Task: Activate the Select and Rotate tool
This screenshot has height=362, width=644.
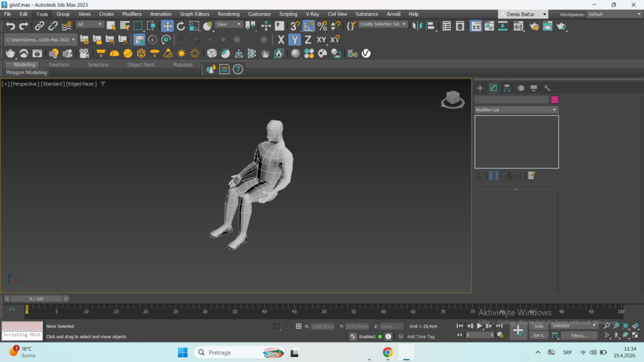Action: (x=180, y=26)
